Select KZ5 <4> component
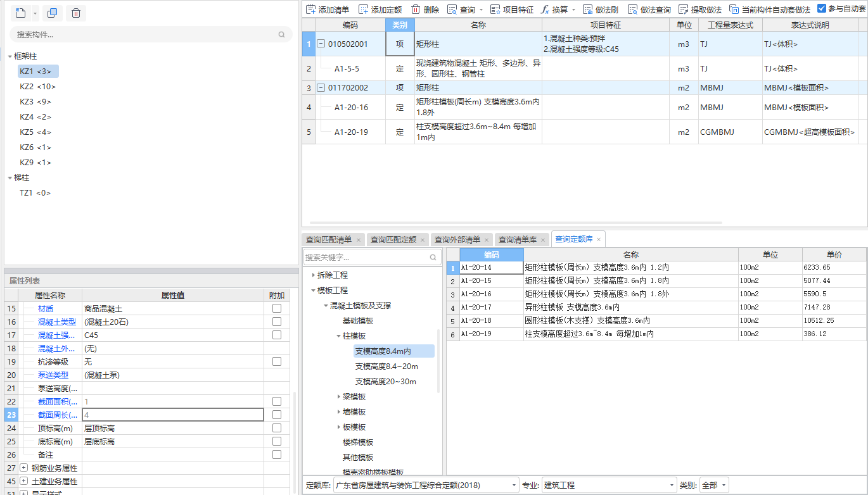Image resolution: width=868 pixels, height=495 pixels. click(x=35, y=132)
